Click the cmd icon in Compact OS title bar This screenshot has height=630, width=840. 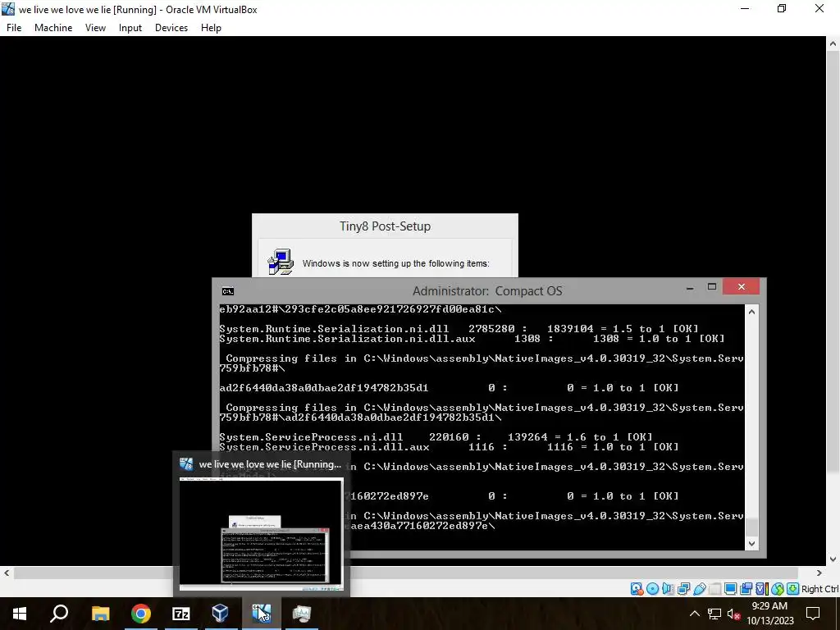[x=228, y=291]
